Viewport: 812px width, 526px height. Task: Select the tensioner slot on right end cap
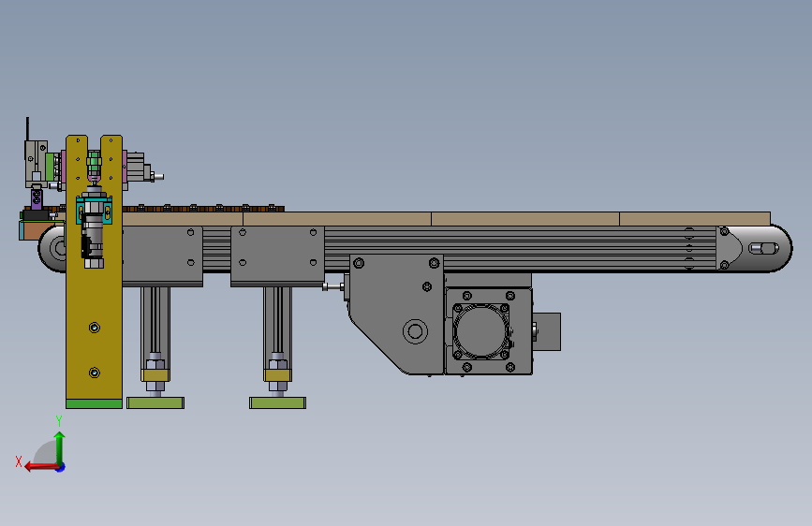[764, 249]
